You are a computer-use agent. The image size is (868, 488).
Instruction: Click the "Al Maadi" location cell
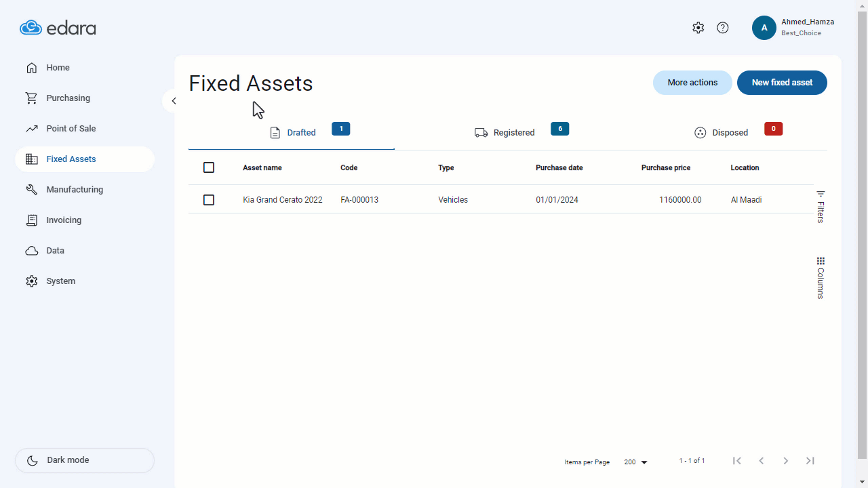[746, 200]
